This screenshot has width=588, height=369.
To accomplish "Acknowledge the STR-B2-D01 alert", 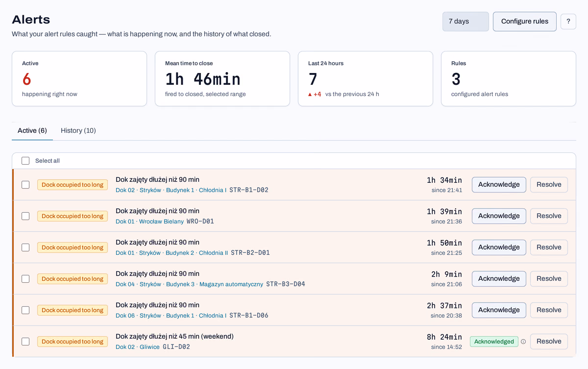I will [x=499, y=247].
